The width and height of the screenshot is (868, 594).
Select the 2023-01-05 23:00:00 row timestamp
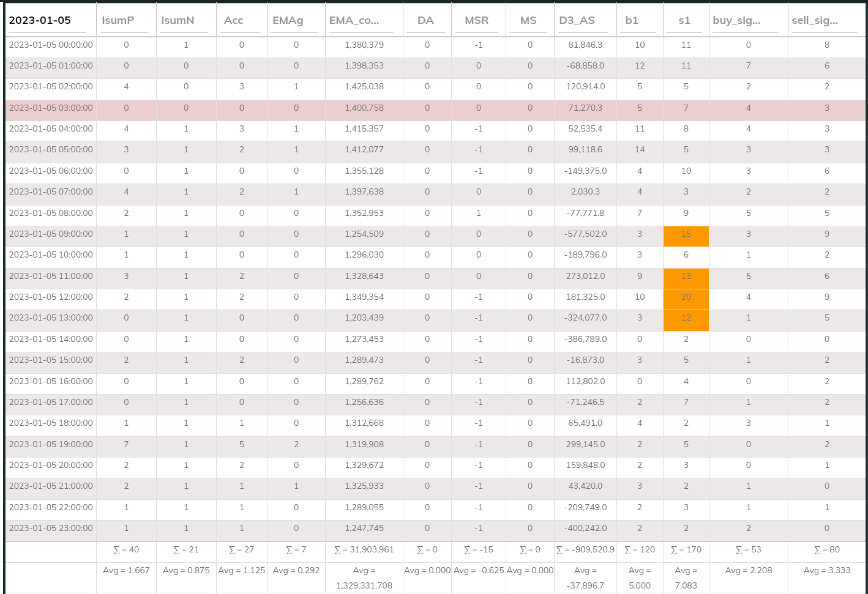[x=51, y=528]
